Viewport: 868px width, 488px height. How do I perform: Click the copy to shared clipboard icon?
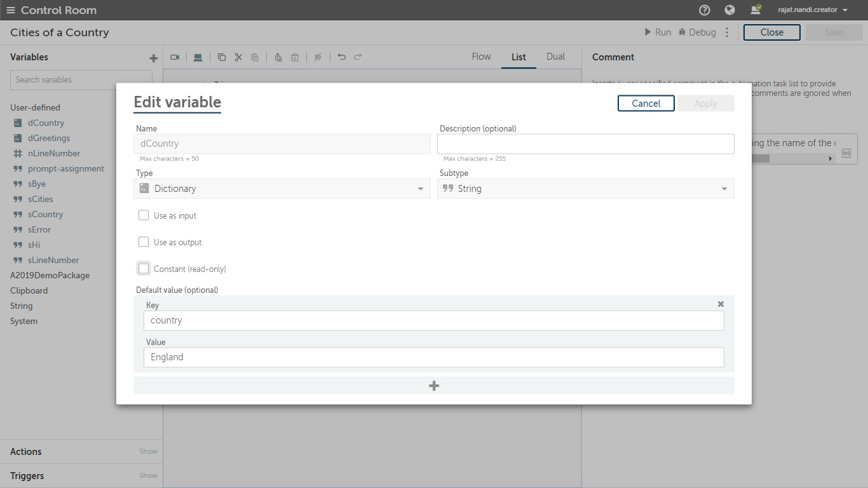coord(278,57)
